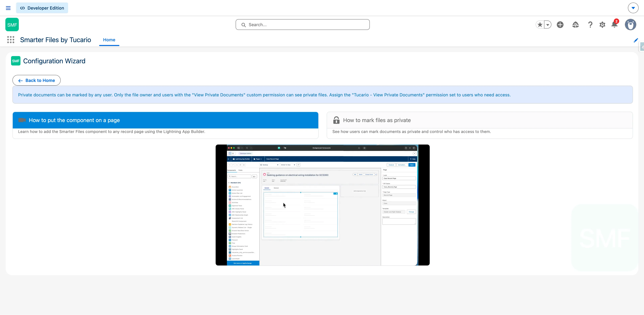Open the user profile avatar

(x=631, y=25)
